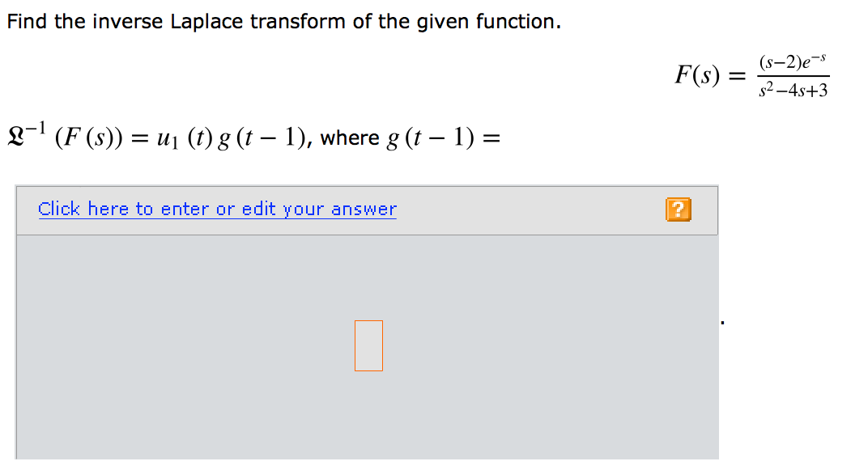Click the underlined blue hyperlink text

pos(217,209)
